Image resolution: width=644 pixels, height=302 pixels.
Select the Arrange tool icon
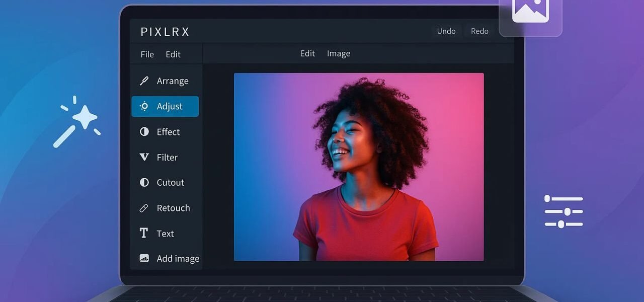pyautogui.click(x=144, y=80)
